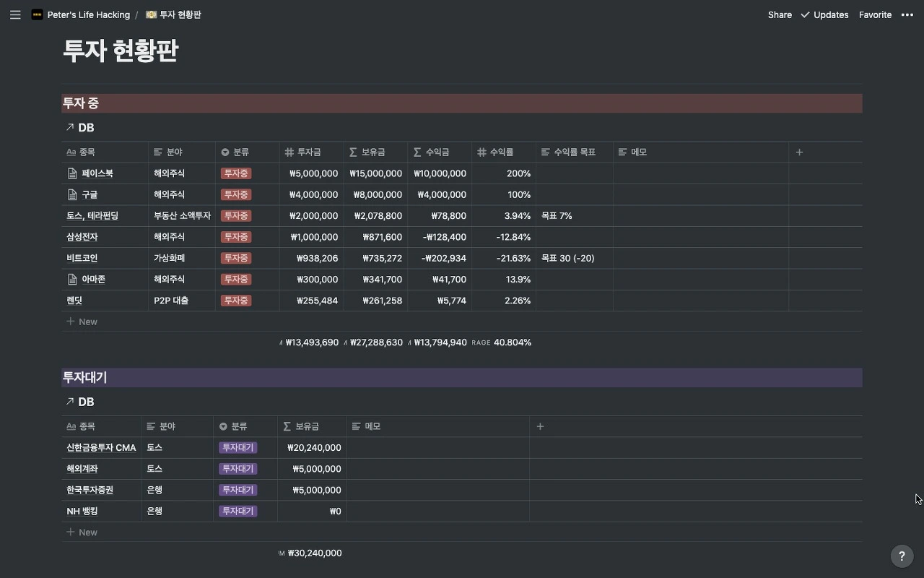Click Favorite in the top bar

(x=875, y=14)
